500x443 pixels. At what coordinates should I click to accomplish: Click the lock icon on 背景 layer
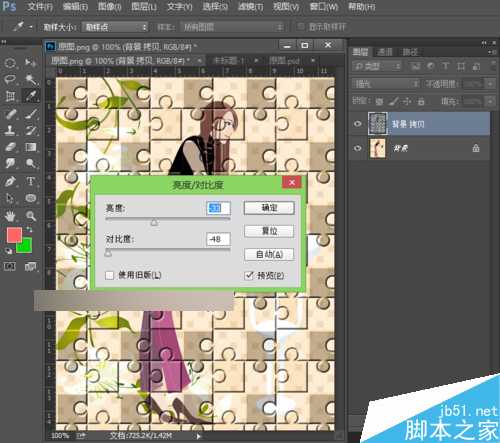click(x=476, y=148)
